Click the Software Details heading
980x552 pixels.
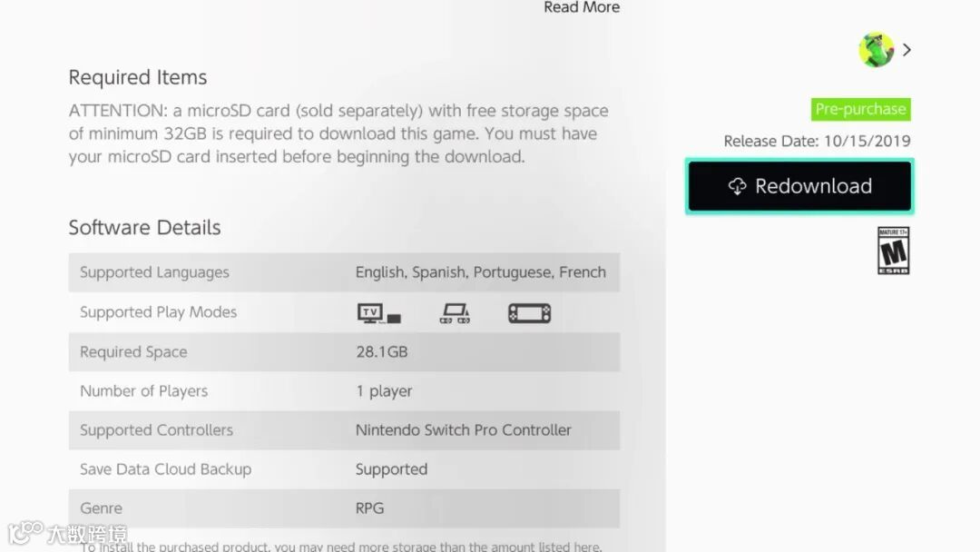(x=144, y=228)
